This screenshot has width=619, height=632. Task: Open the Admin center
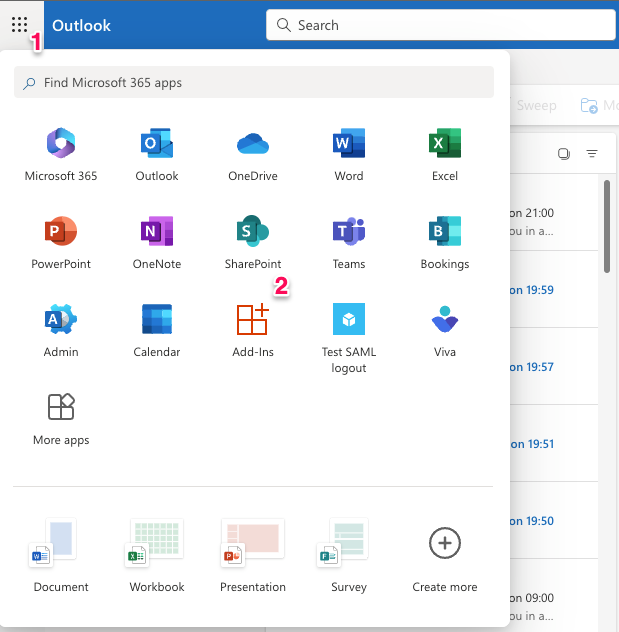click(x=61, y=331)
